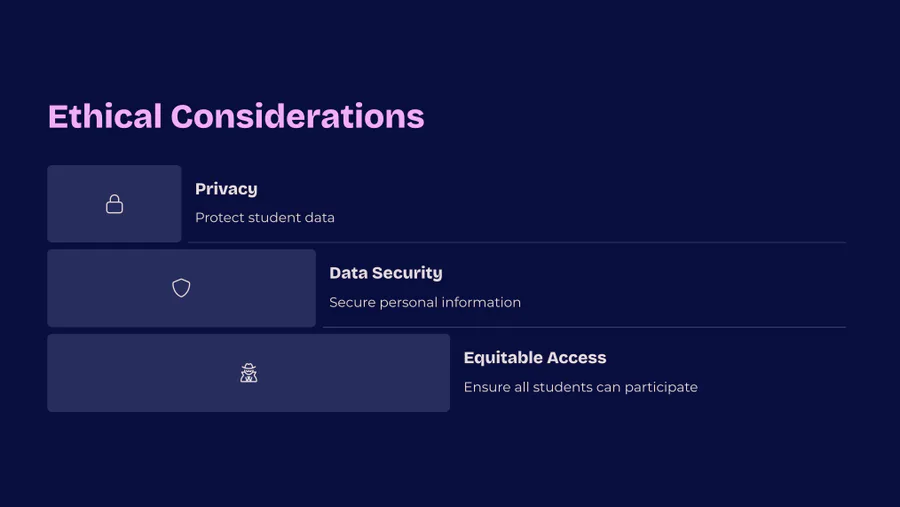
Task: Select the "Protect student data" description
Action: coord(265,217)
